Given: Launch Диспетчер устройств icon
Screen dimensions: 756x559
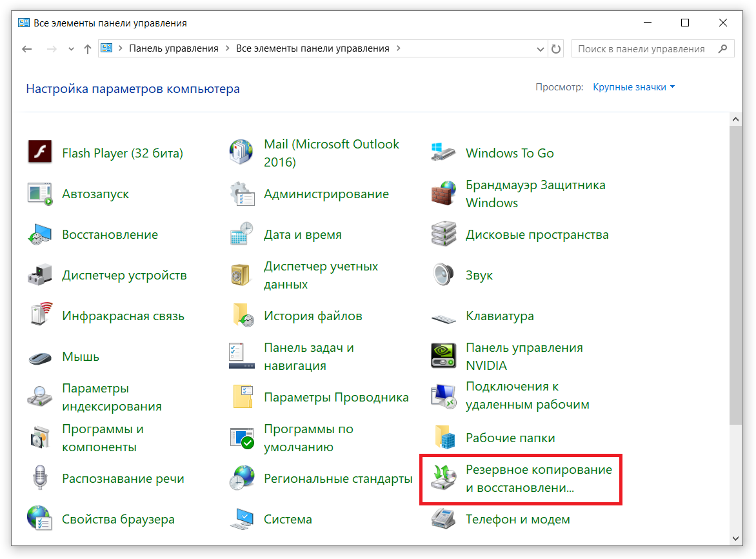Looking at the screenshot, I should coord(40,275).
